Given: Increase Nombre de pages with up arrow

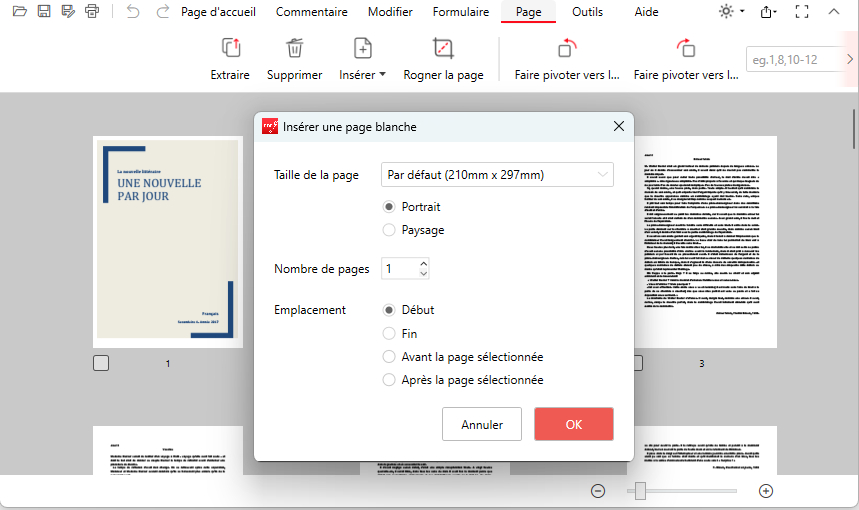Looking at the screenshot, I should click(x=423, y=263).
